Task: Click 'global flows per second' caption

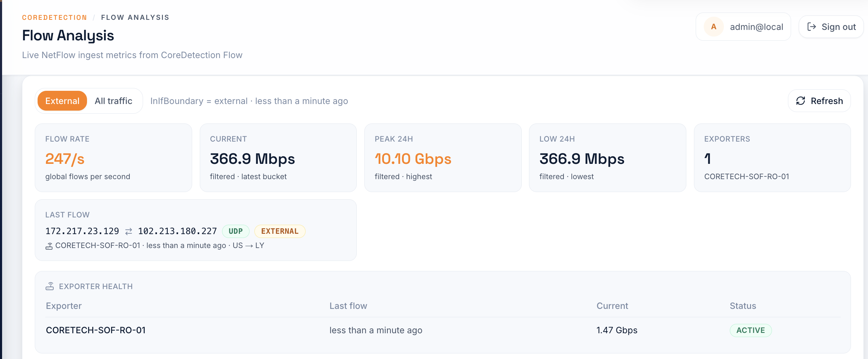Action: (x=88, y=177)
